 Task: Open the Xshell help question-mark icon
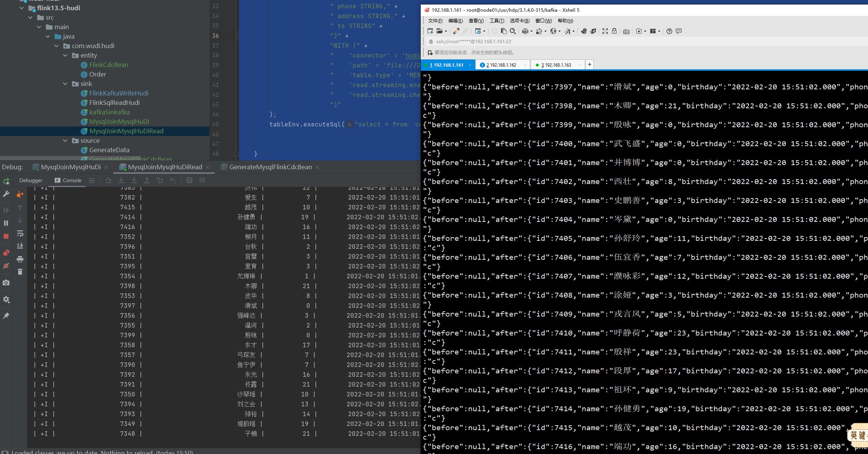point(669,31)
